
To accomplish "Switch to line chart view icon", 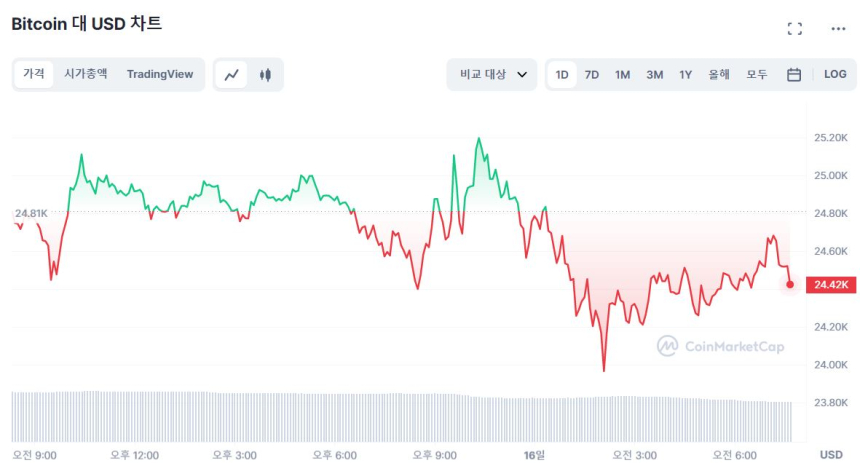I will 232,74.
